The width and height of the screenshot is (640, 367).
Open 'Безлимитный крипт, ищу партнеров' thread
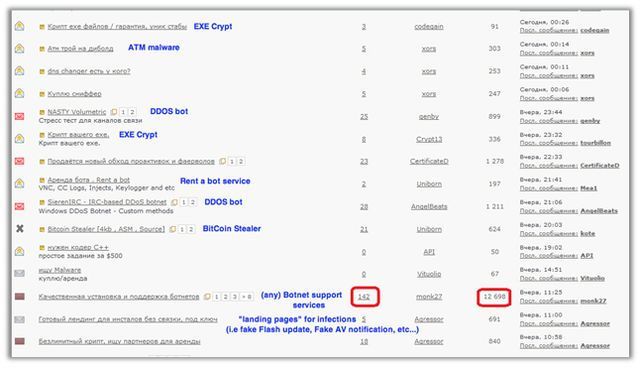tap(119, 341)
